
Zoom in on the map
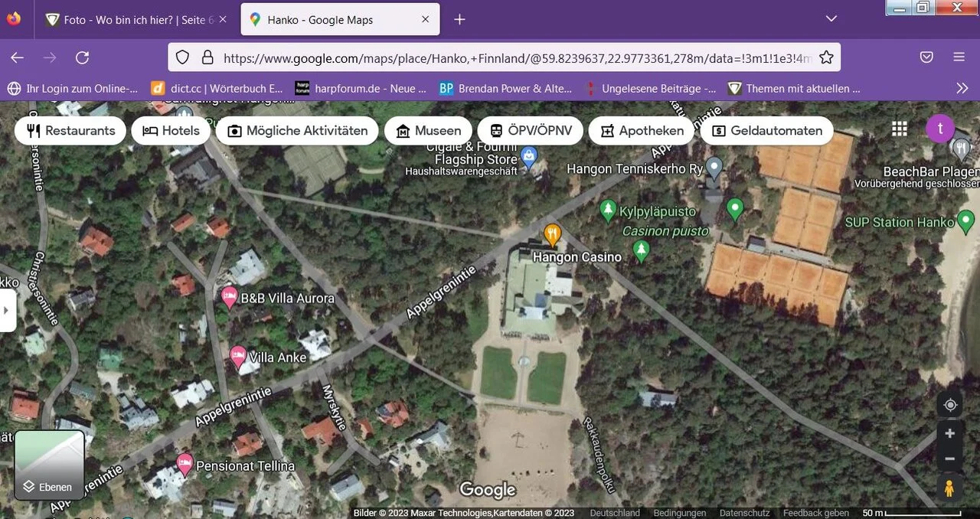950,434
